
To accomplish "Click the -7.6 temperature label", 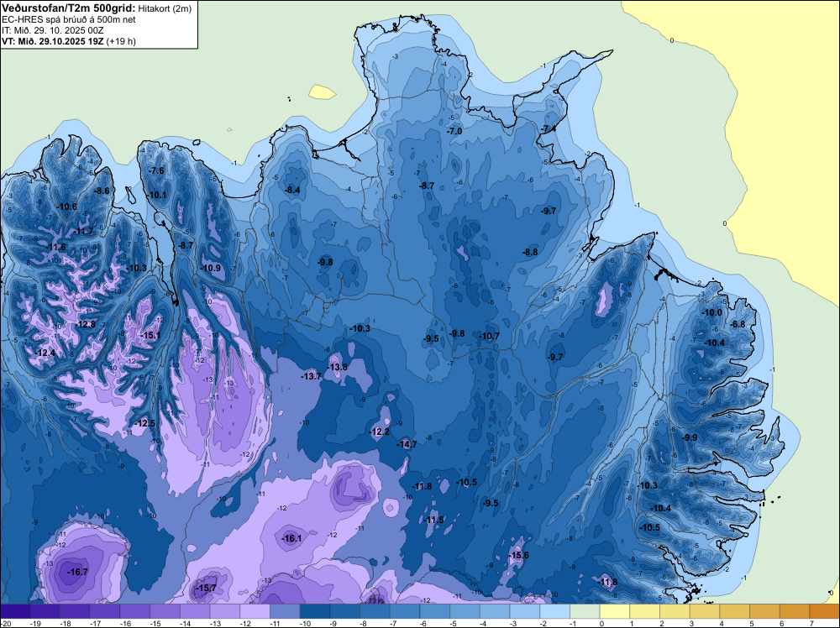I will tap(156, 170).
